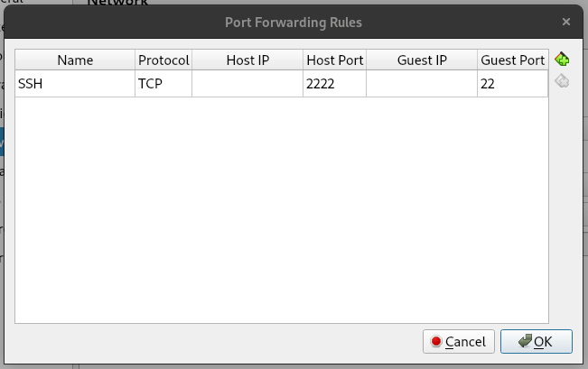This screenshot has height=369, width=588.
Task: Click the Guest IP column header
Action: click(422, 60)
